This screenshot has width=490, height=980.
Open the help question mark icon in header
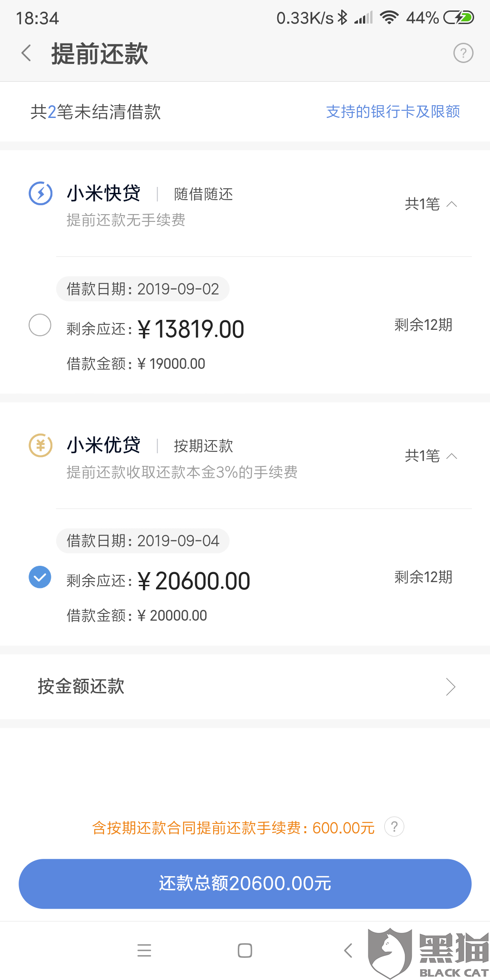463,53
